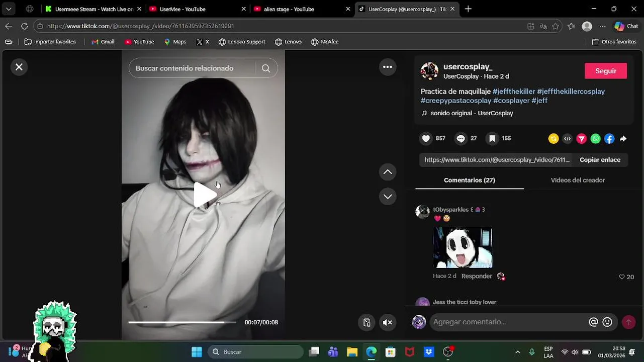This screenshot has height=362, width=644.
Task: Send the video to friends via red arrow icon
Action: pyautogui.click(x=582, y=139)
